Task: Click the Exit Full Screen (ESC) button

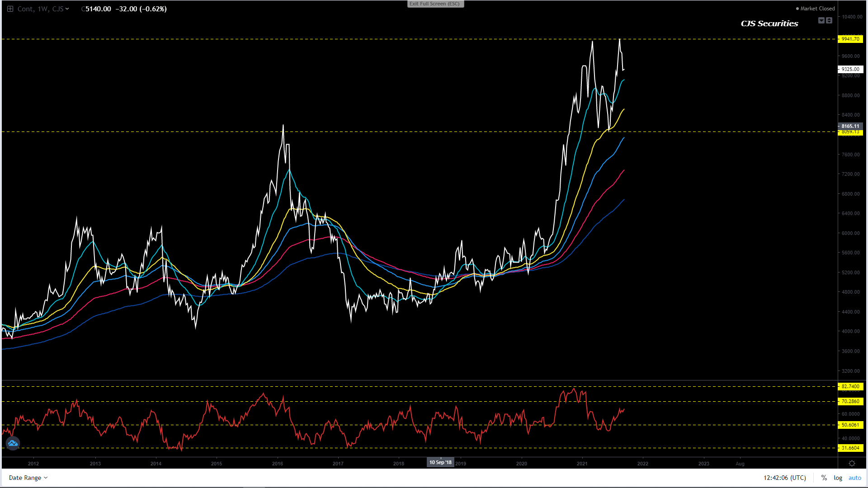Action: pyautogui.click(x=435, y=4)
